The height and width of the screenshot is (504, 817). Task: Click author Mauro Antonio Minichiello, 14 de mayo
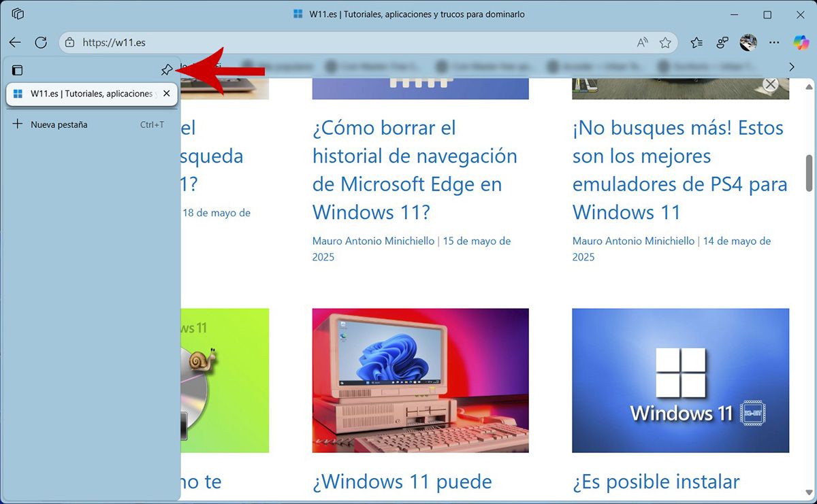click(671, 249)
